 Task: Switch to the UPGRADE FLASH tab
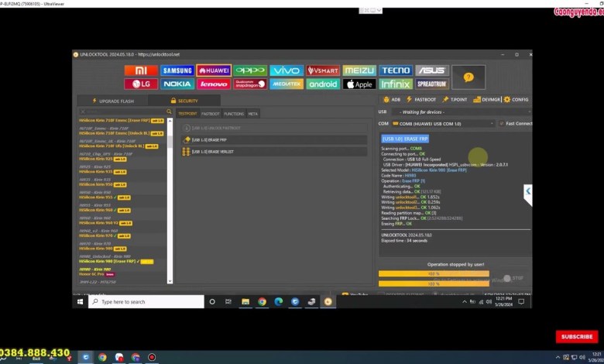click(113, 101)
